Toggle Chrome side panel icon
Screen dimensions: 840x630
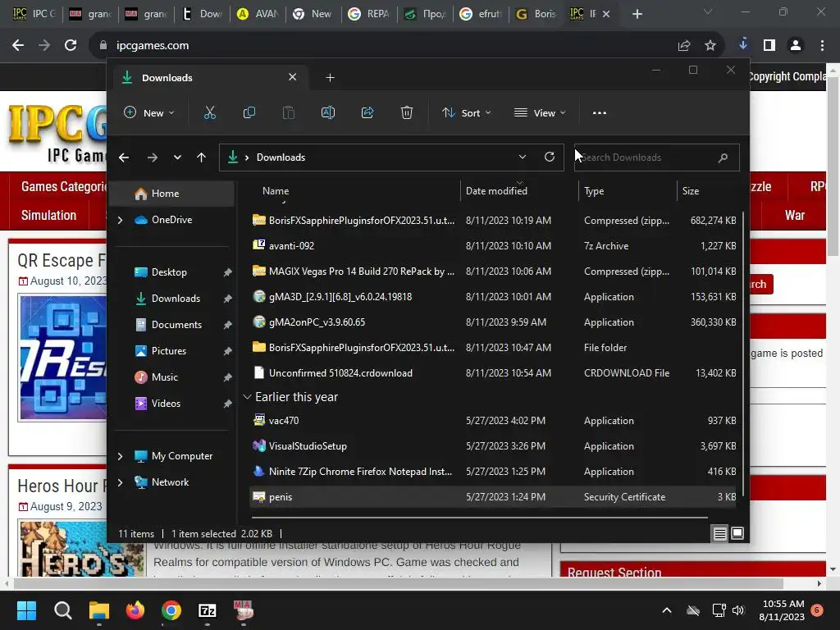[769, 46]
